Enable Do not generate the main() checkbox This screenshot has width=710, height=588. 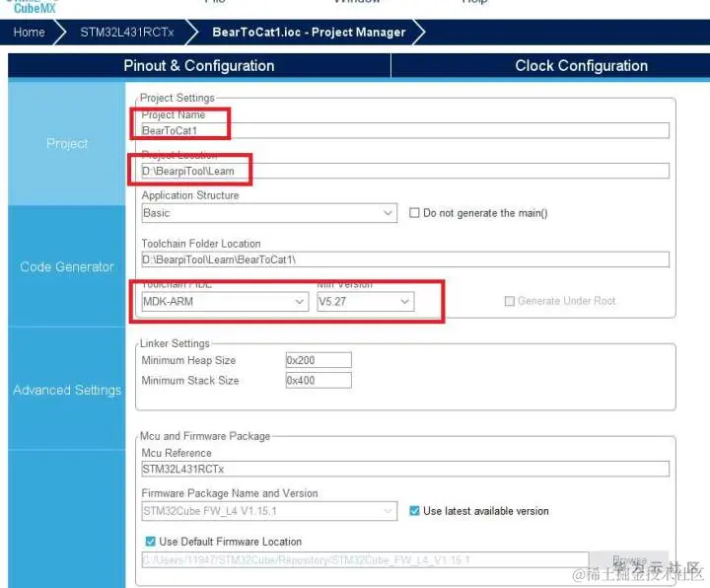pyautogui.click(x=414, y=213)
